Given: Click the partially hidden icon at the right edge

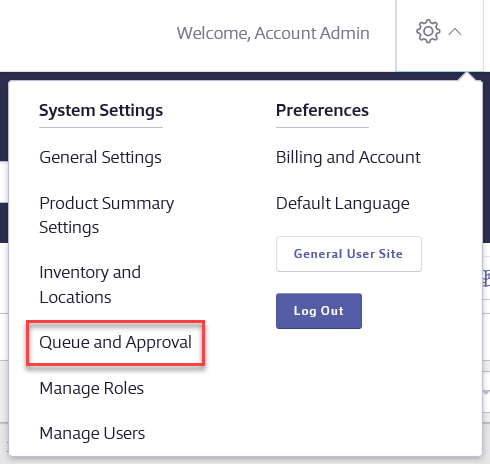Looking at the screenshot, I should point(486,279).
